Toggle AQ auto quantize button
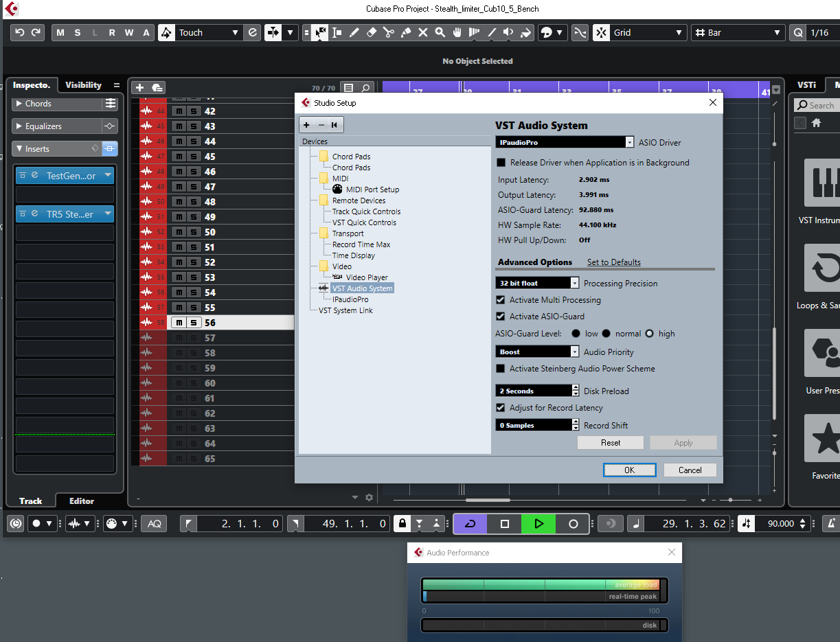This screenshot has height=642, width=840. [x=155, y=524]
